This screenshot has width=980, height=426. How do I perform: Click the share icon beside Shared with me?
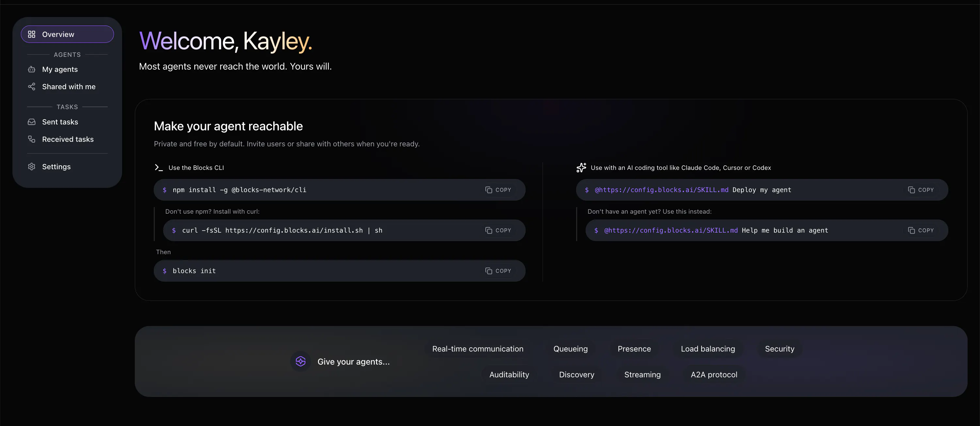(x=32, y=87)
